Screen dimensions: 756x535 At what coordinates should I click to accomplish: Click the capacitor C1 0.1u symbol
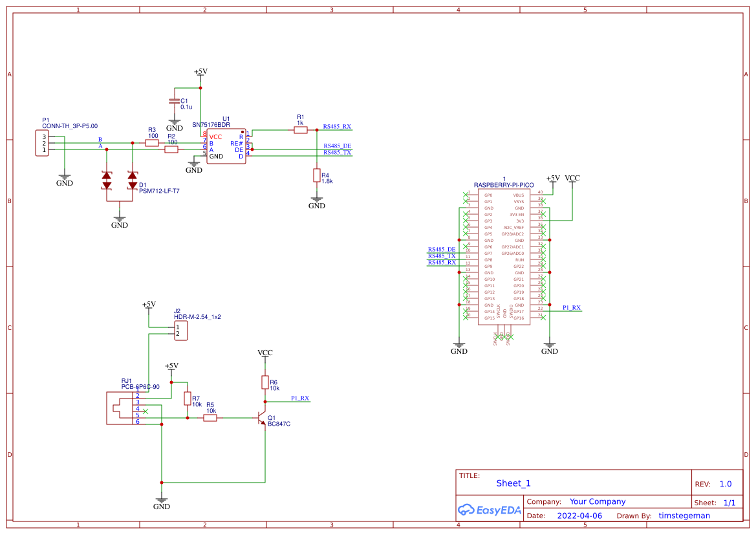175,102
